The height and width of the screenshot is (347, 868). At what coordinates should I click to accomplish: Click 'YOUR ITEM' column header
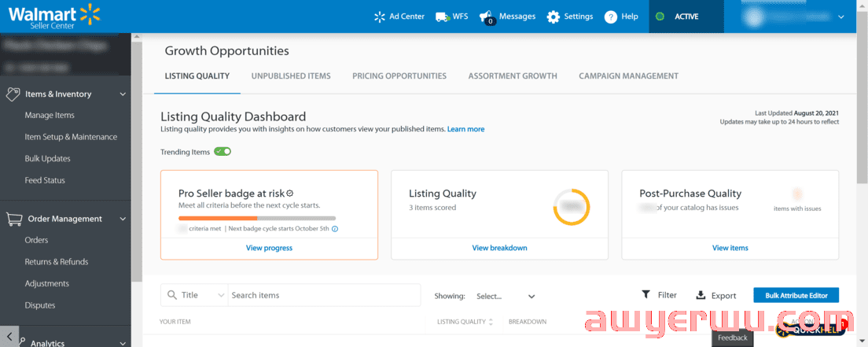pos(175,322)
